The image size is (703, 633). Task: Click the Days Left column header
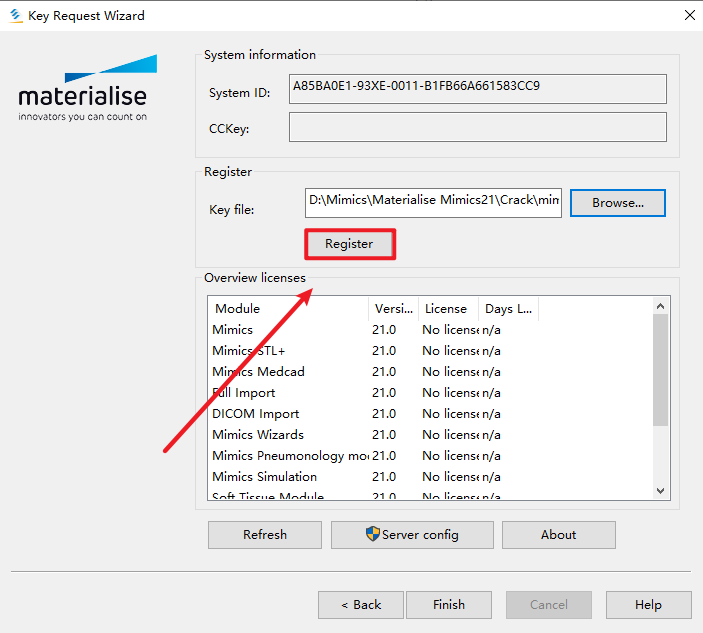(x=508, y=308)
